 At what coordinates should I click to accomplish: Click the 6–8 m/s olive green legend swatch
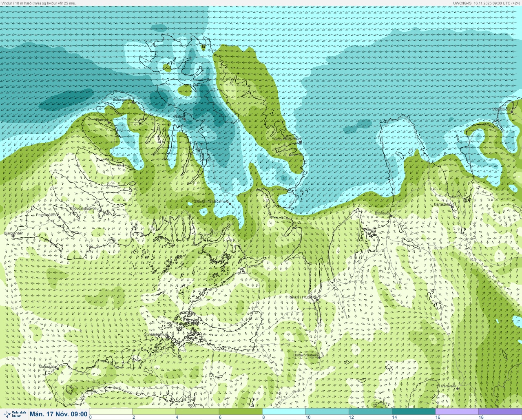click(x=241, y=411)
